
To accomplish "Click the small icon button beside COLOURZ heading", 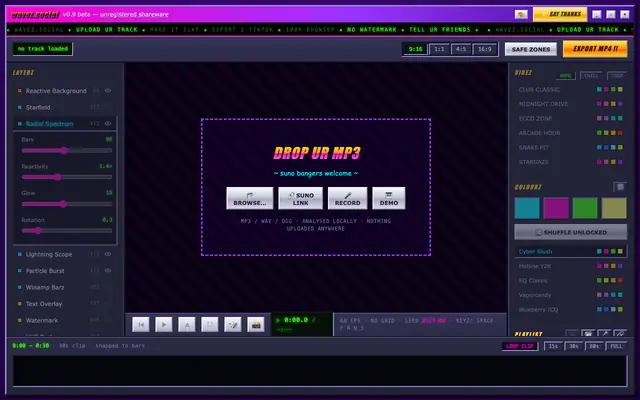I will [620, 187].
